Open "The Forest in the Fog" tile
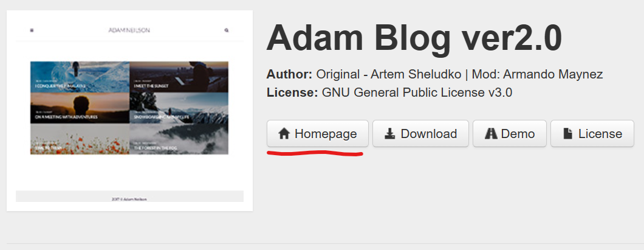Screen dimensions: 644x250 [179, 139]
